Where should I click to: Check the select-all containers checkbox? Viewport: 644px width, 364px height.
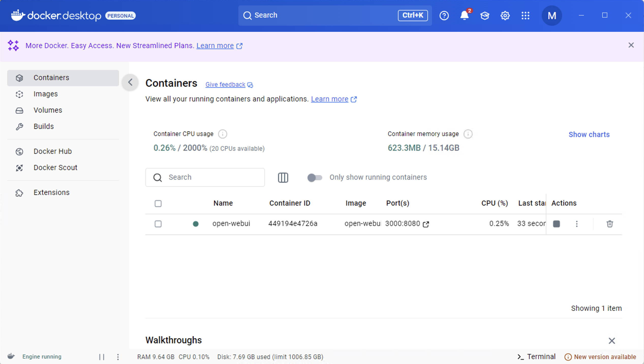click(158, 203)
